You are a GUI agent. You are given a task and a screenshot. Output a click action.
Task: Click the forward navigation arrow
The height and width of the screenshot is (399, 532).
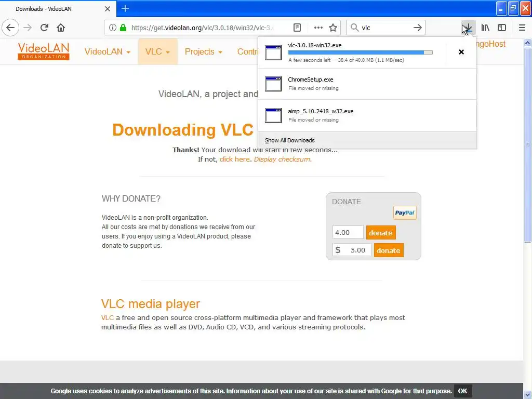[x=28, y=28]
